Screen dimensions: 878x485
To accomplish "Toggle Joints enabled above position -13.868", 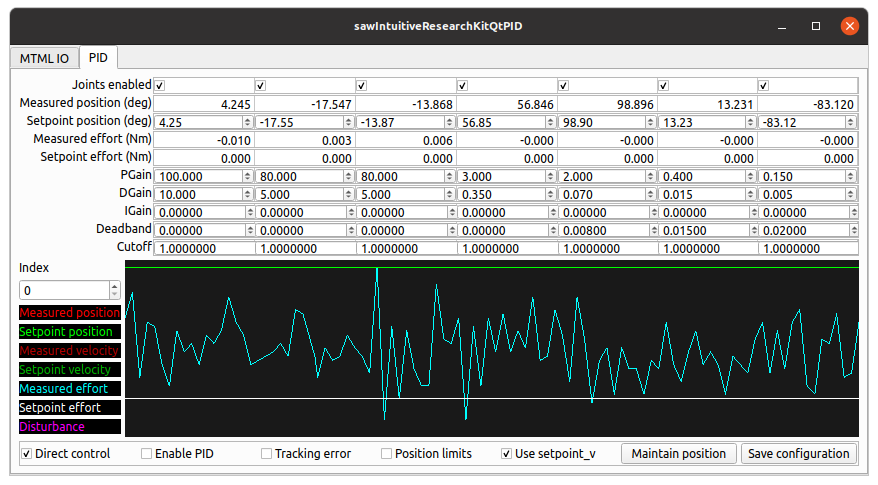I will (362, 86).
